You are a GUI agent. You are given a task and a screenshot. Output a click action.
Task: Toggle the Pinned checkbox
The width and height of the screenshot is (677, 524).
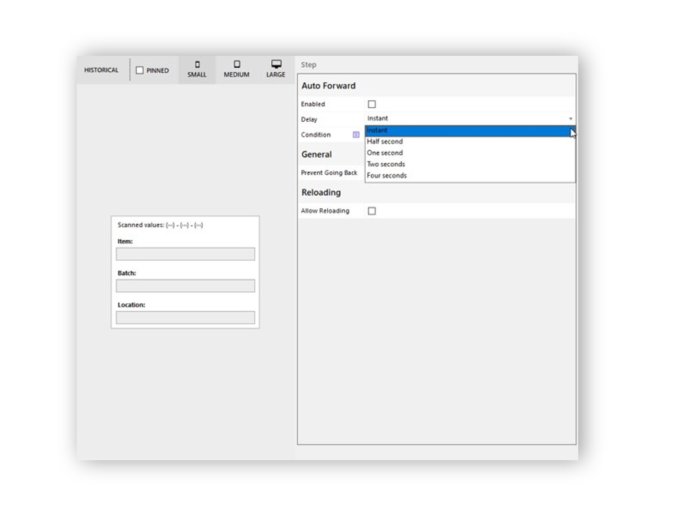click(x=141, y=71)
